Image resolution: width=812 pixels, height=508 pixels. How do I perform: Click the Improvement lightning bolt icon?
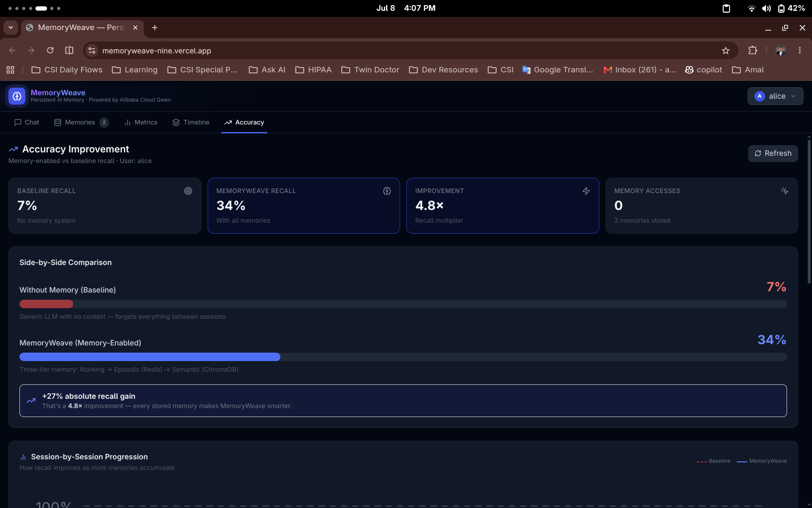click(586, 191)
